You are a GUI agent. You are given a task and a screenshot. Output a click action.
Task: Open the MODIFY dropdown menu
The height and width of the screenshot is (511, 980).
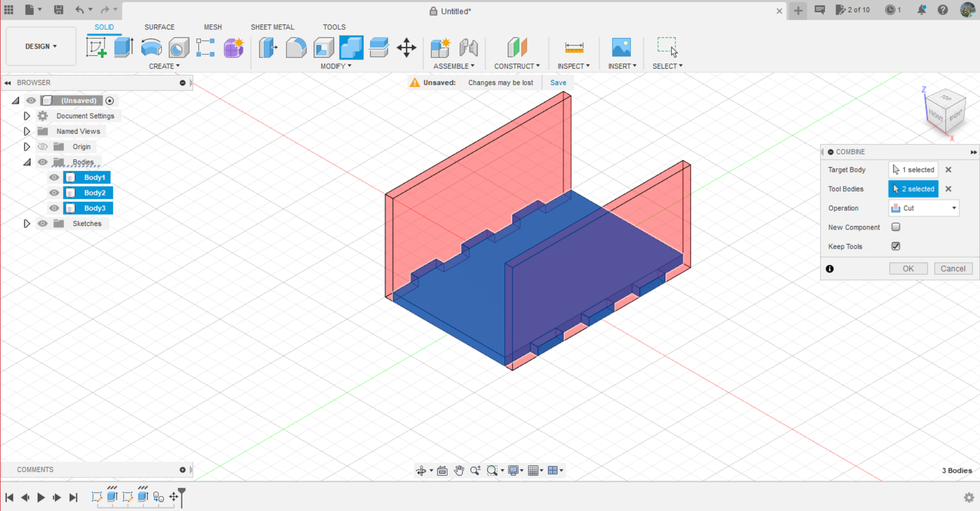(336, 66)
